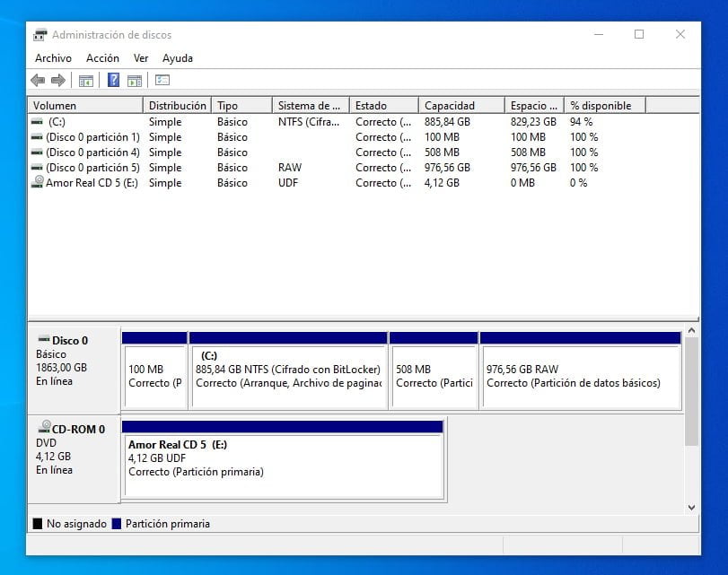Click the icon of Disco 0 partición 4
The height and width of the screenshot is (575, 728).
(x=37, y=152)
